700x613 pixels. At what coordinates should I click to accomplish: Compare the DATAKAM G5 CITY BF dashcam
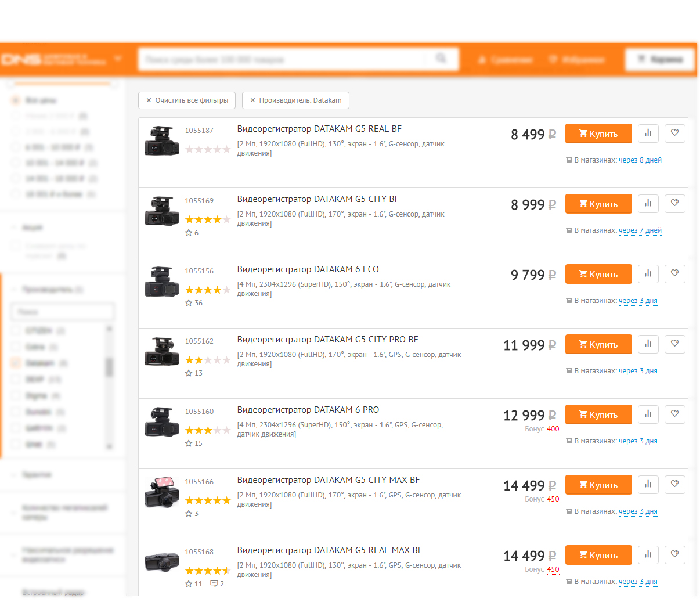(648, 203)
